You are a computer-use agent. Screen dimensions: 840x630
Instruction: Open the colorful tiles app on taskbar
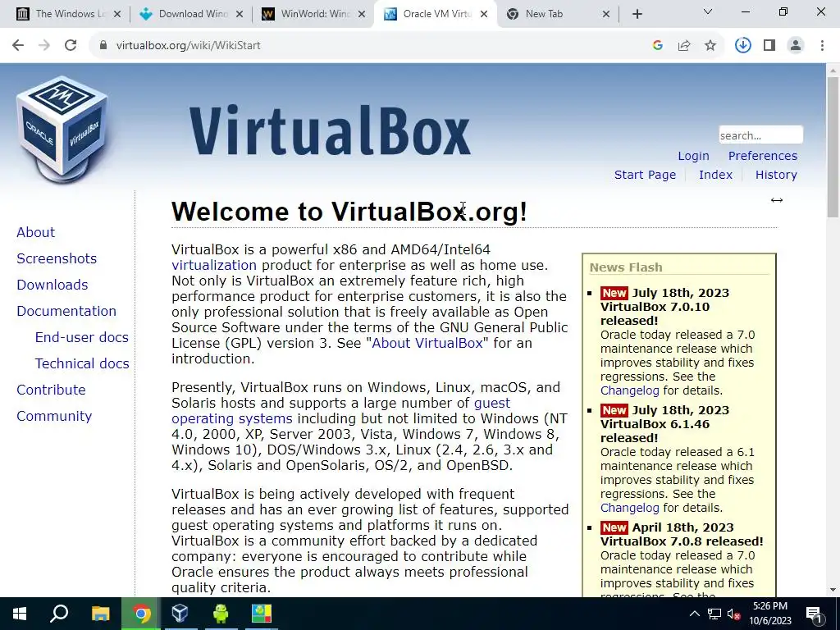262,614
